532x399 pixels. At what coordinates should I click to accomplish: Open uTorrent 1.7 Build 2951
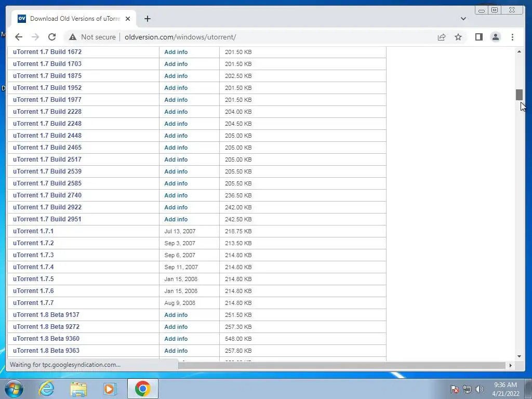point(47,219)
